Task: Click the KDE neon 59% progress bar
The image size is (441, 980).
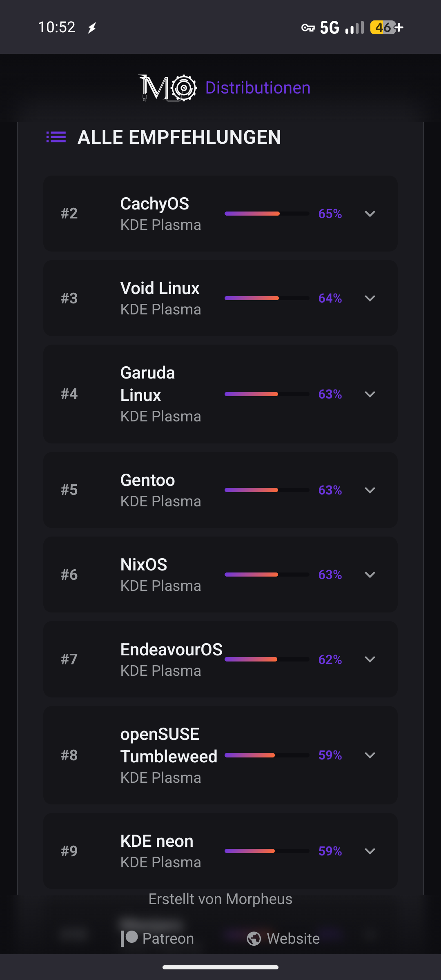Action: tap(267, 851)
